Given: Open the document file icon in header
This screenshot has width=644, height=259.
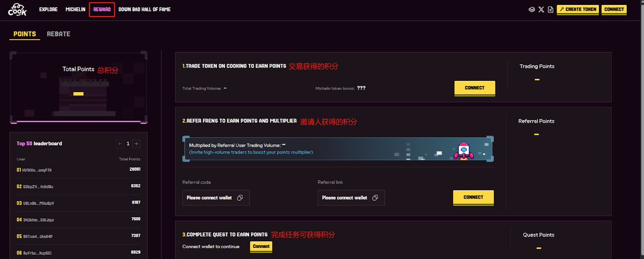Looking at the screenshot, I should tap(550, 10).
